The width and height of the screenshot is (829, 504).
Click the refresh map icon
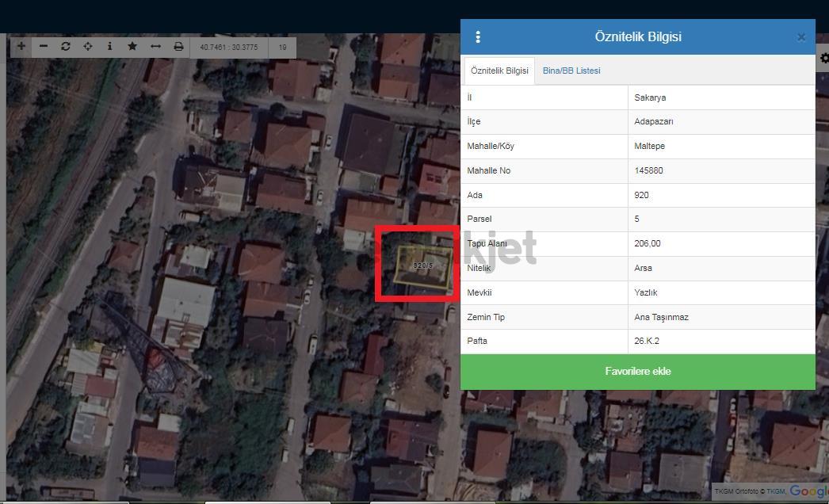pyautogui.click(x=66, y=47)
